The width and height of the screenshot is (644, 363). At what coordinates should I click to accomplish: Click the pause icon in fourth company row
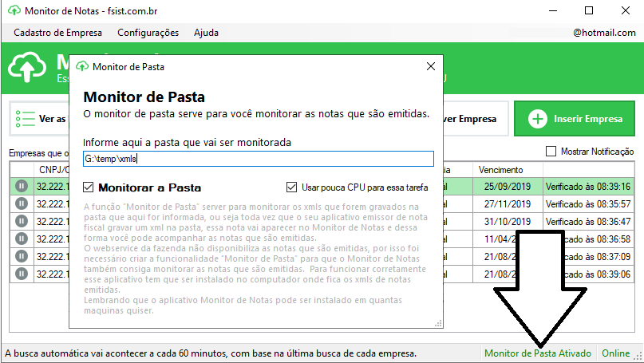22,239
